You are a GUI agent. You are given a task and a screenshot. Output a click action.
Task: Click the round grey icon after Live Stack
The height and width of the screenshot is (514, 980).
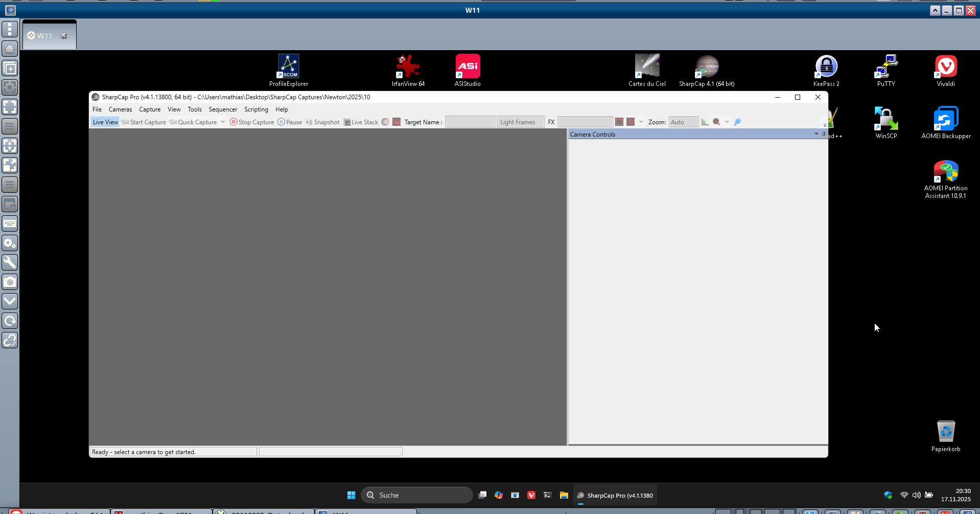tap(385, 122)
